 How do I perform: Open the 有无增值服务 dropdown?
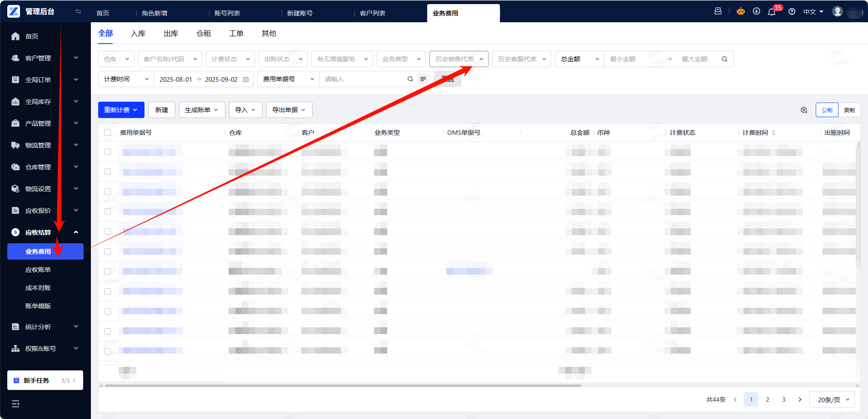click(x=342, y=59)
